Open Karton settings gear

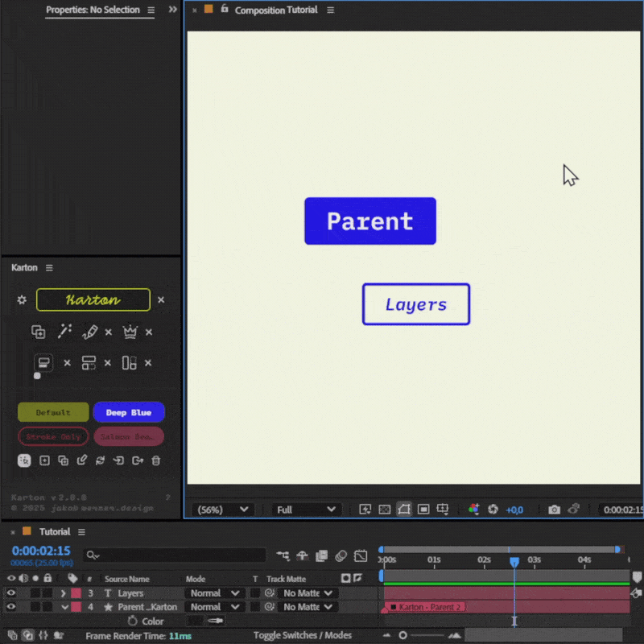[x=22, y=300]
